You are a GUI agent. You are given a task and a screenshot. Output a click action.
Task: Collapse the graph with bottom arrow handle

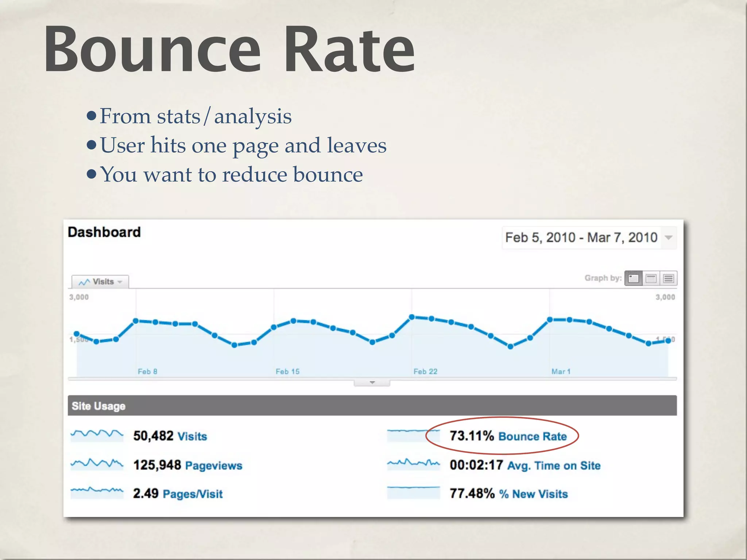(x=372, y=383)
